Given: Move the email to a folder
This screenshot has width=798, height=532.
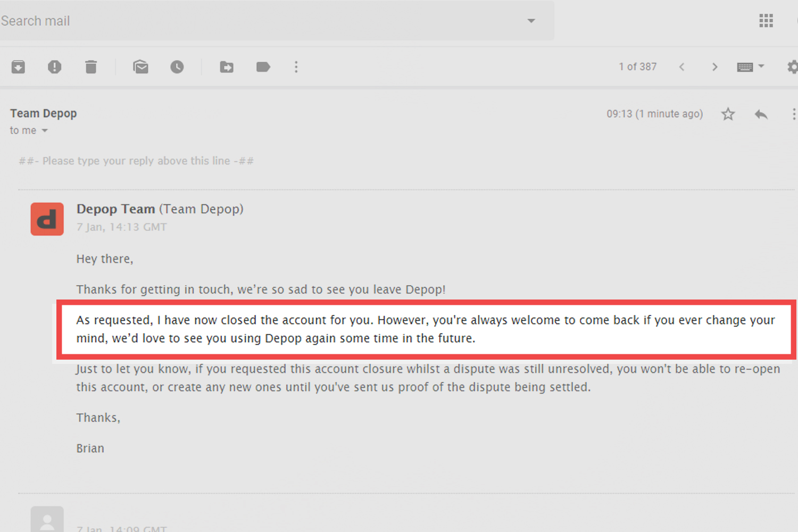Looking at the screenshot, I should 227,67.
